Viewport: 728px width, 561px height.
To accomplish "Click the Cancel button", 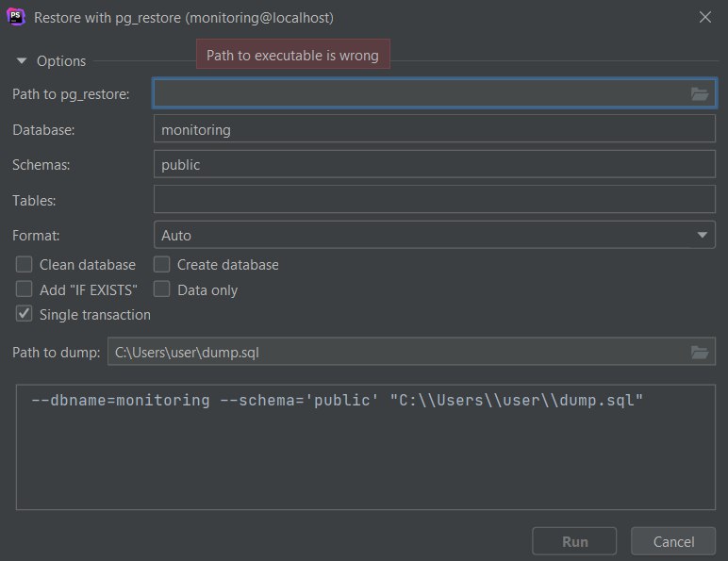I will pos(673,541).
